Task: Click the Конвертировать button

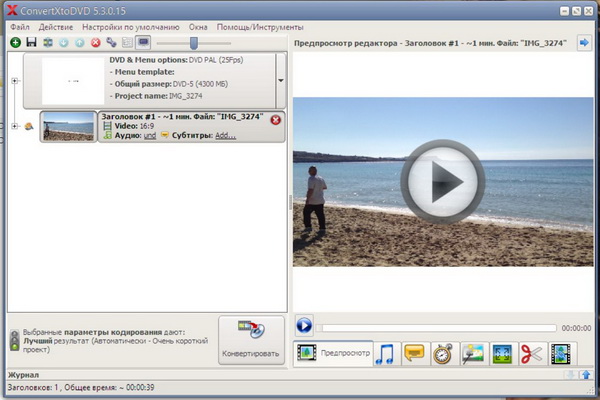Action: click(249, 341)
